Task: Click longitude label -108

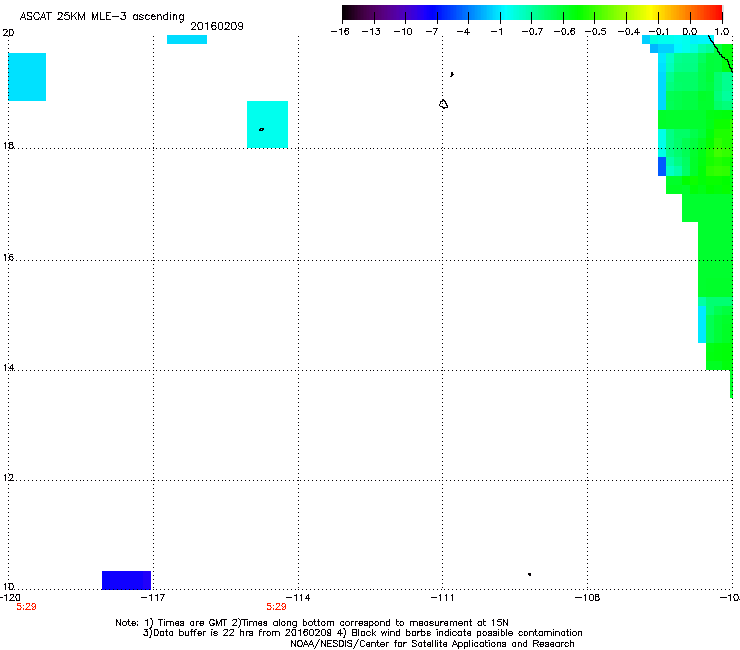Action: [x=588, y=598]
